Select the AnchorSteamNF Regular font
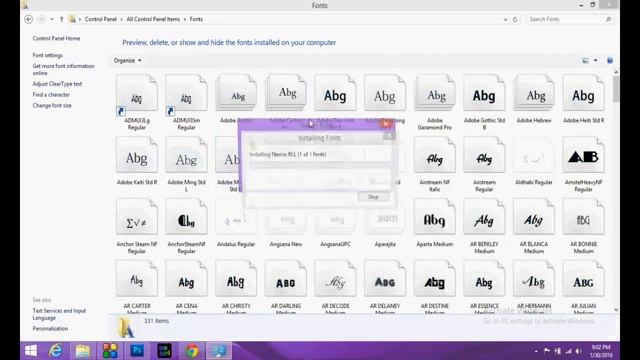Image resolution: width=640 pixels, height=360 pixels. tap(187, 217)
